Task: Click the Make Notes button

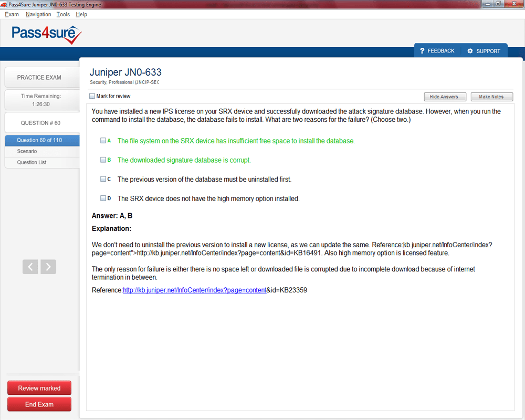Action: tap(491, 97)
